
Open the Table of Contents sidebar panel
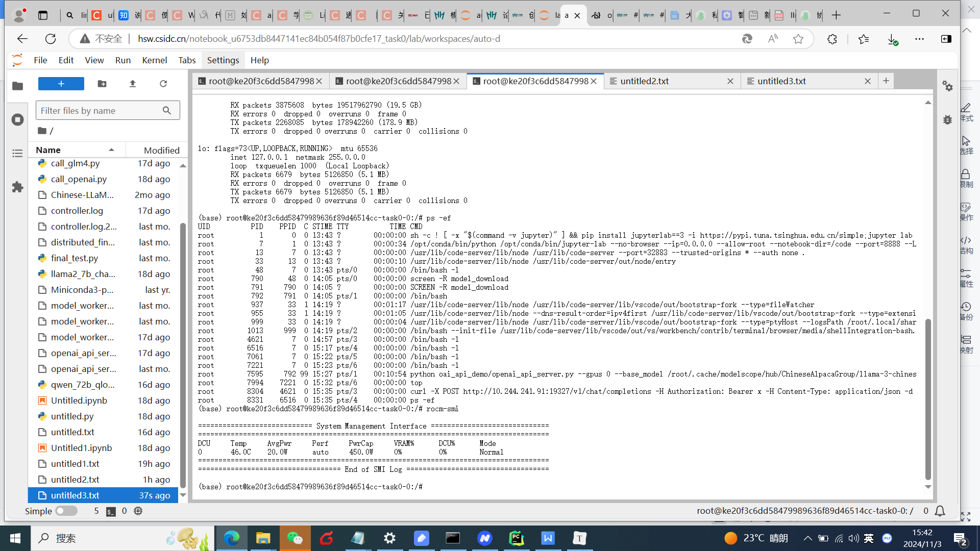pos(17,153)
